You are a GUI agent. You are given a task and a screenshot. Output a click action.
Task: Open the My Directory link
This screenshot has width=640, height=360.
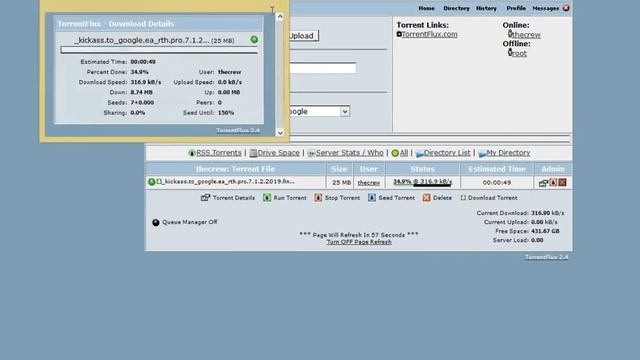pos(508,153)
